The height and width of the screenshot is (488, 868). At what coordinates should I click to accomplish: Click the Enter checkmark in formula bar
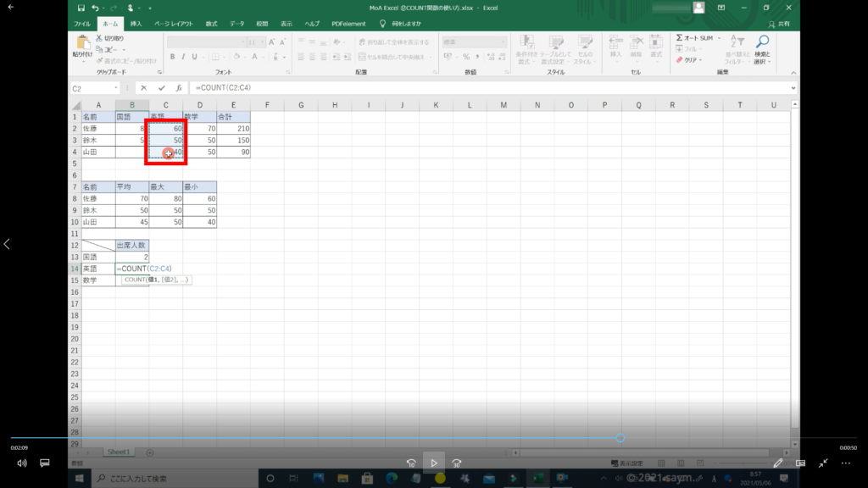click(161, 88)
